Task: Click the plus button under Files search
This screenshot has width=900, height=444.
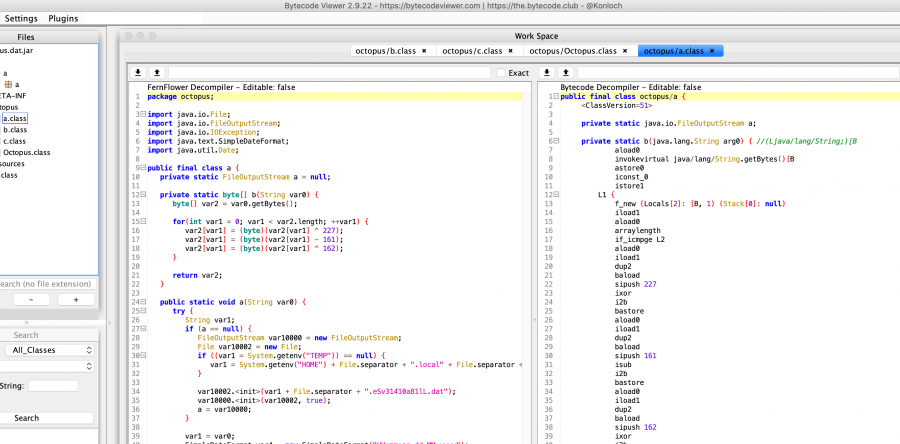Action: (76, 299)
